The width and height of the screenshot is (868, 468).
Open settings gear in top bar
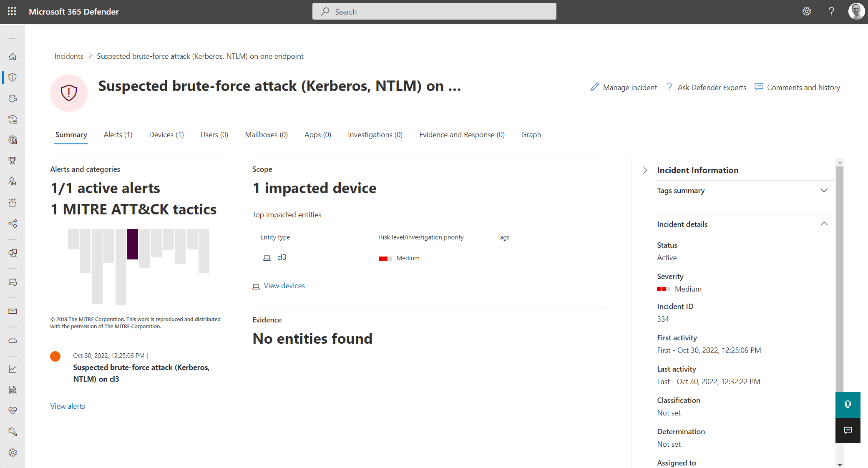pos(807,12)
